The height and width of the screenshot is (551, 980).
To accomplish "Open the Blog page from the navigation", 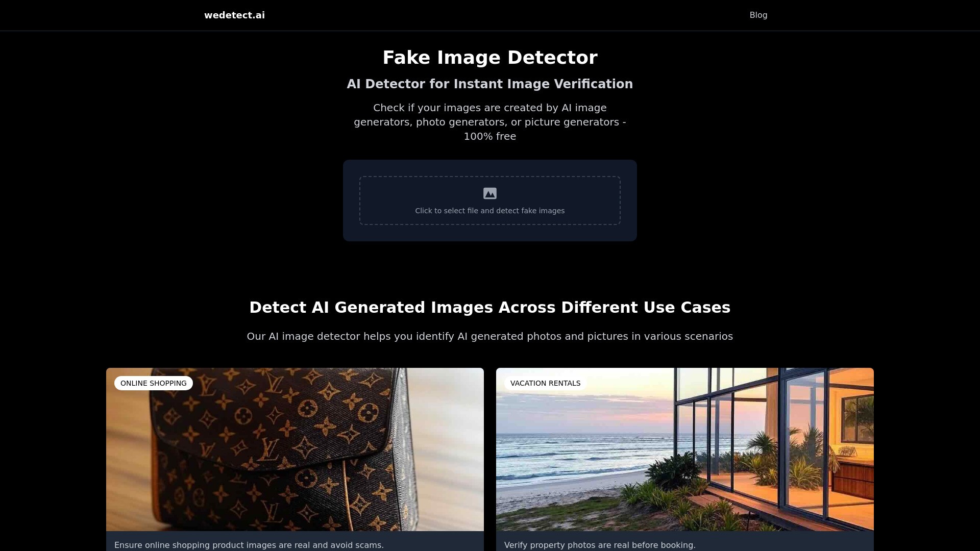I will point(758,15).
